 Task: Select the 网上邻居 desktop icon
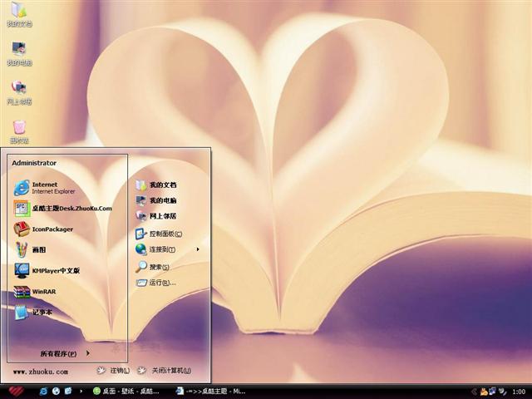(19, 90)
